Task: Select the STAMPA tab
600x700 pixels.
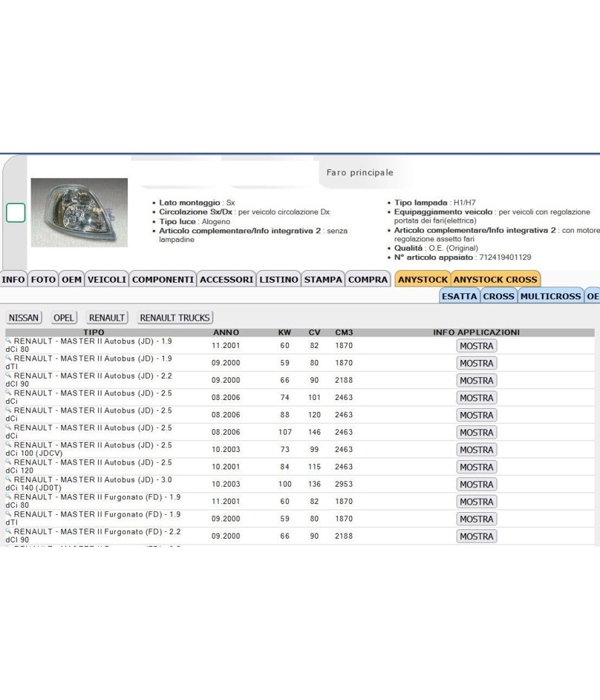Action: pyautogui.click(x=323, y=279)
